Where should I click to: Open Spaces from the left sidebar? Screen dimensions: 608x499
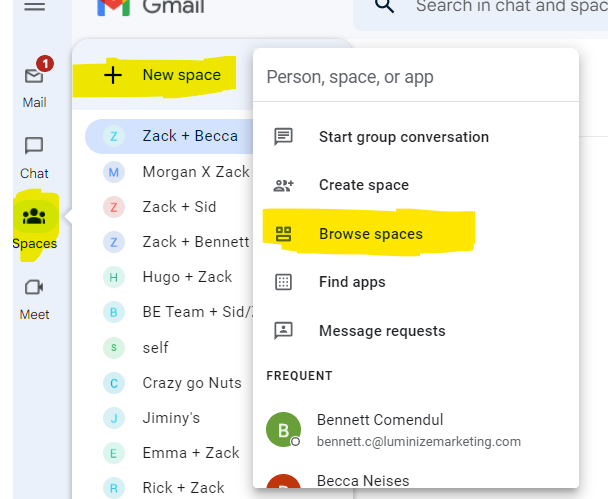point(35,226)
